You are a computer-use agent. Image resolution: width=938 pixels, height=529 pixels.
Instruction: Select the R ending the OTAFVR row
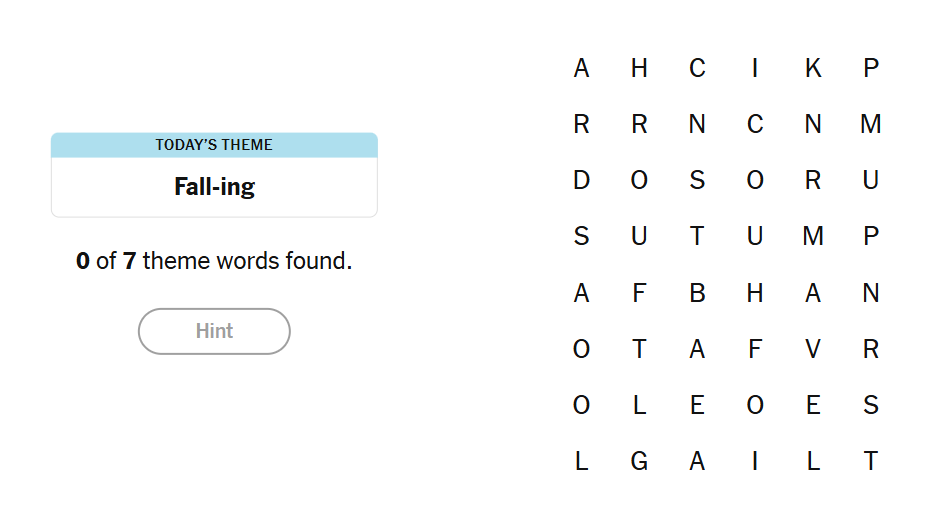click(871, 349)
